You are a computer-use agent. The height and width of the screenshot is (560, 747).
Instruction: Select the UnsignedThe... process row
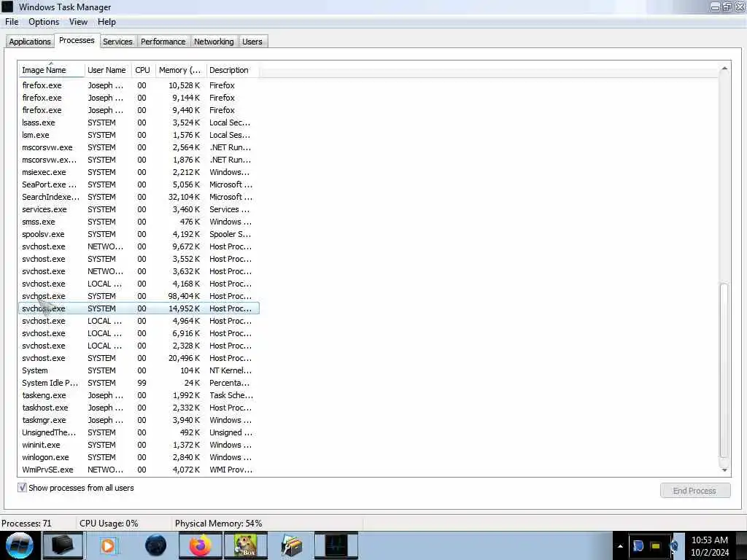pos(139,432)
